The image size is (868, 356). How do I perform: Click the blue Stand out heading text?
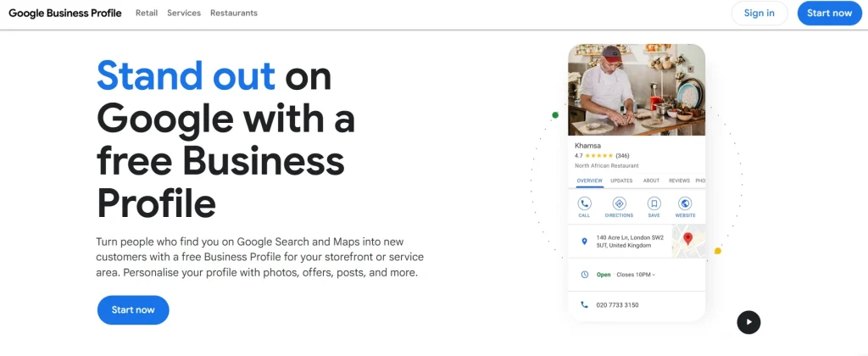[x=186, y=75]
